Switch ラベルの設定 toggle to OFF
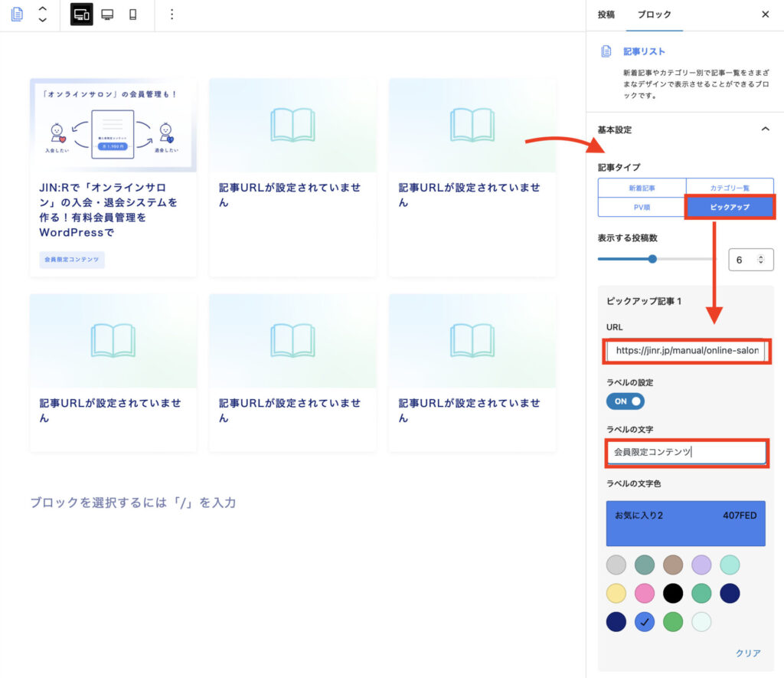 [625, 401]
